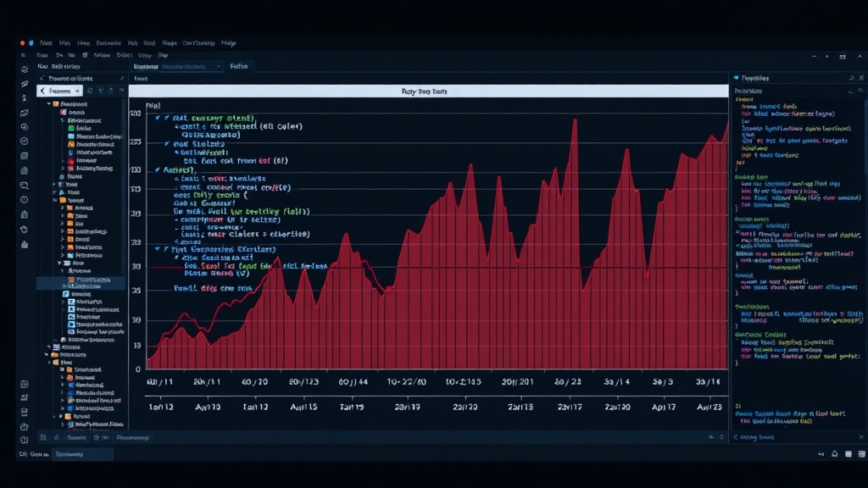Click the orange dot in the title bar corner
868x488 pixels.
pyautogui.click(x=22, y=42)
